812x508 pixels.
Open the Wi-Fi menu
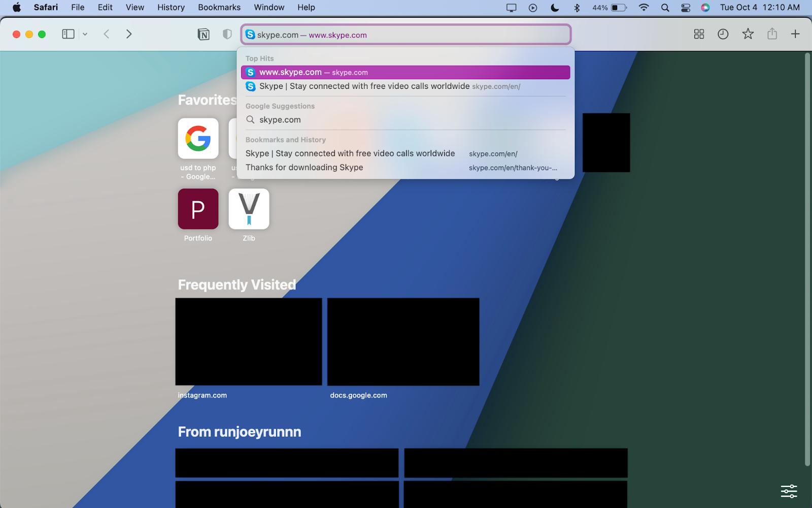pos(644,8)
